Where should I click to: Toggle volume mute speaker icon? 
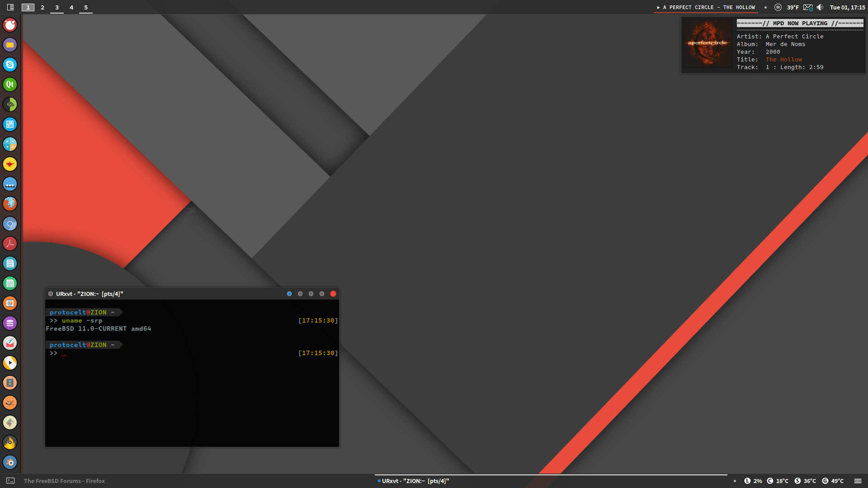[x=820, y=7]
